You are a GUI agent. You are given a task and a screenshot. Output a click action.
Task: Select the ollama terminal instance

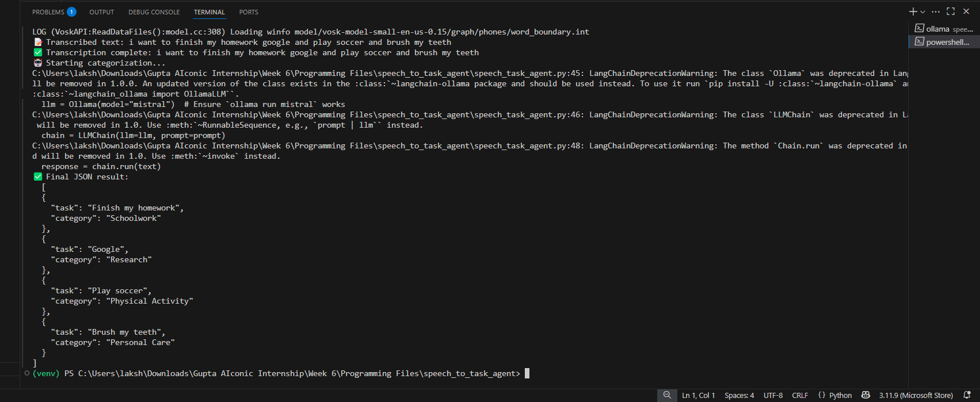944,29
